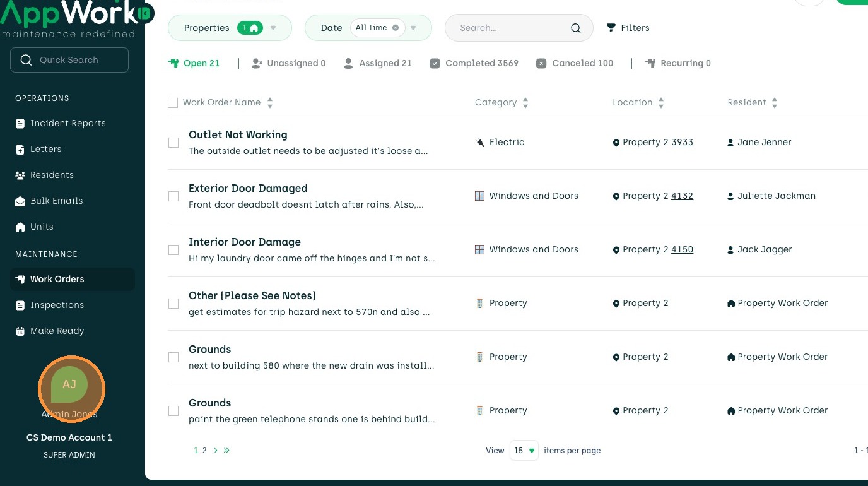Viewport: 868px width, 486px height.
Task: Open the Other (Please See Notes) work order
Action: pos(252,296)
